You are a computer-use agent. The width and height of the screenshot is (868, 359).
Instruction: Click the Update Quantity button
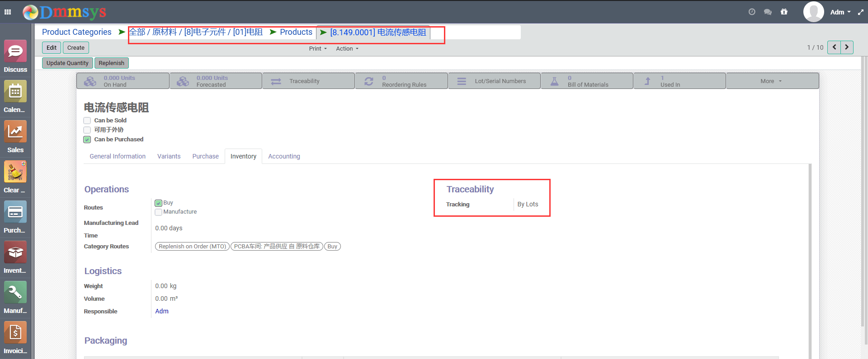67,63
